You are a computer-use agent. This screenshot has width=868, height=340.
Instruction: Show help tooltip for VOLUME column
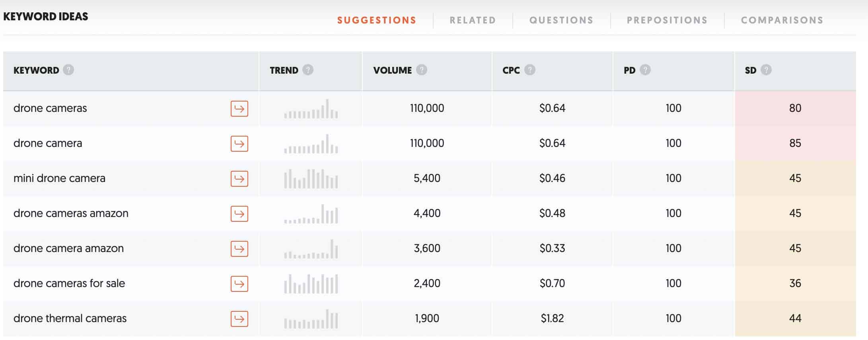coord(422,70)
